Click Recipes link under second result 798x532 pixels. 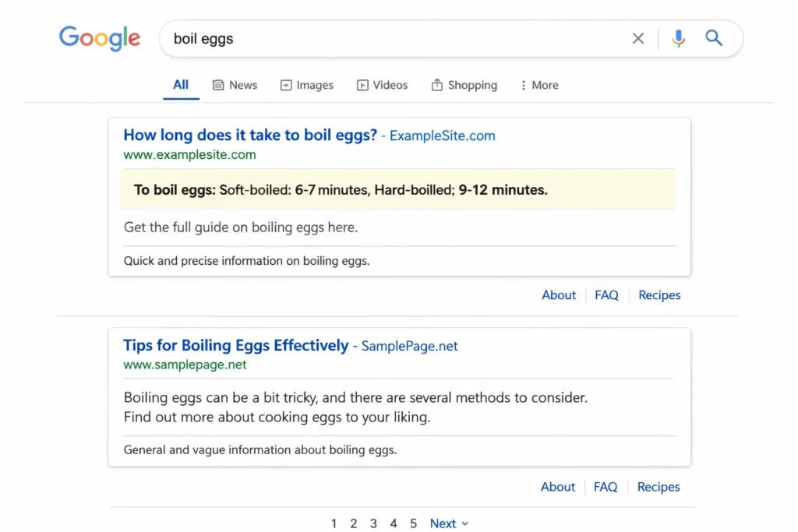[659, 487]
